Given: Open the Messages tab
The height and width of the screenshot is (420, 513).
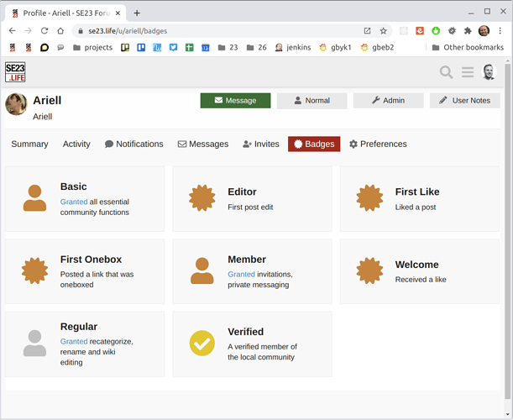Looking at the screenshot, I should (x=203, y=144).
